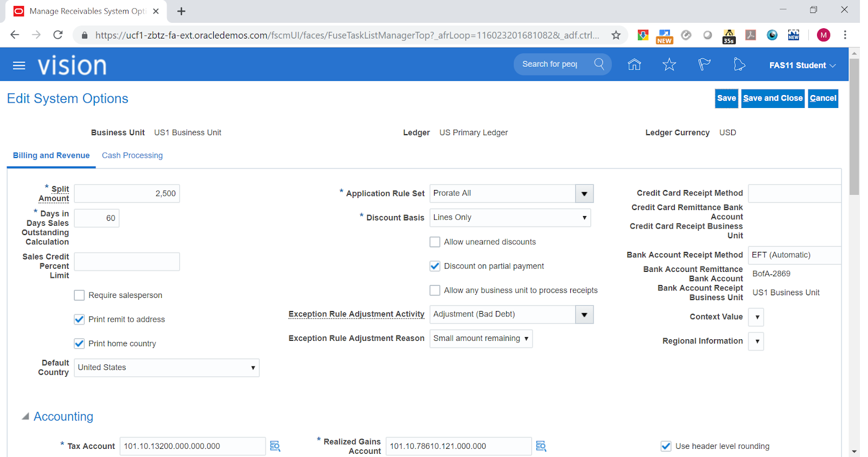The image size is (868, 457).
Task: Click the shield extension icon
Action: point(643,35)
